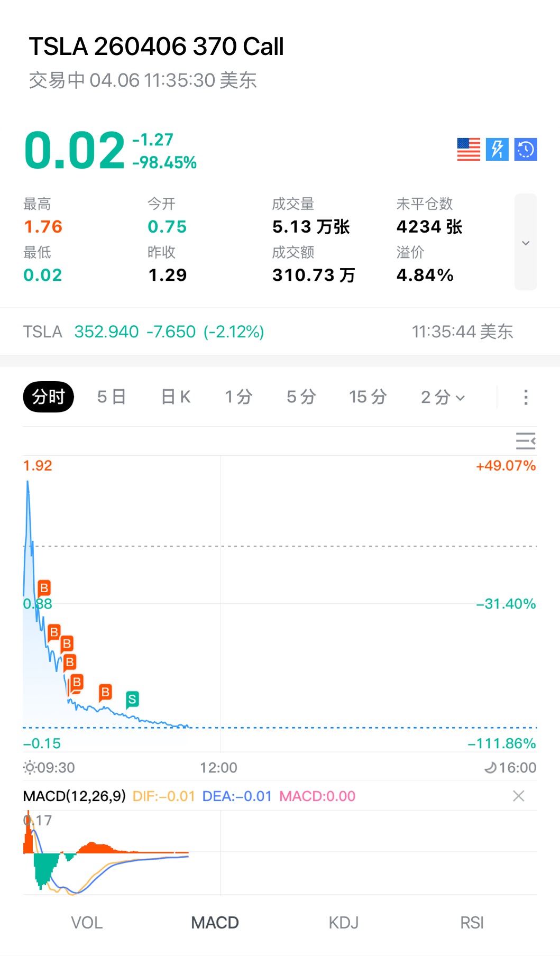Switch indicator to KDJ
Image resolution: width=560 pixels, height=956 pixels.
tap(344, 923)
